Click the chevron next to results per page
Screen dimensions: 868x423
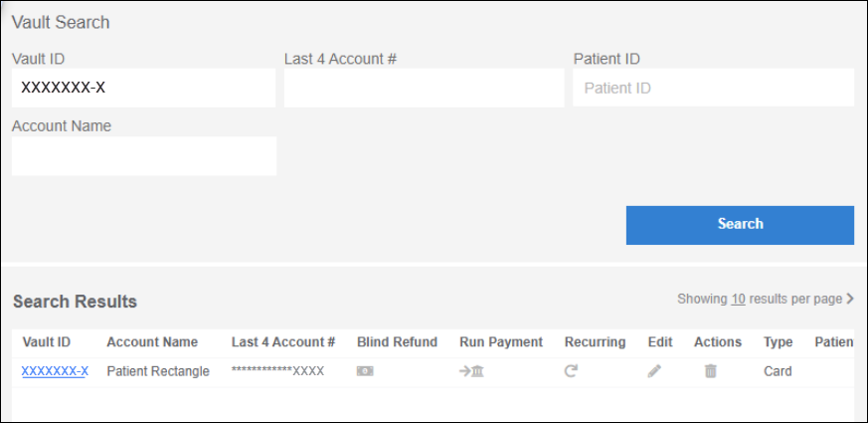pos(850,299)
